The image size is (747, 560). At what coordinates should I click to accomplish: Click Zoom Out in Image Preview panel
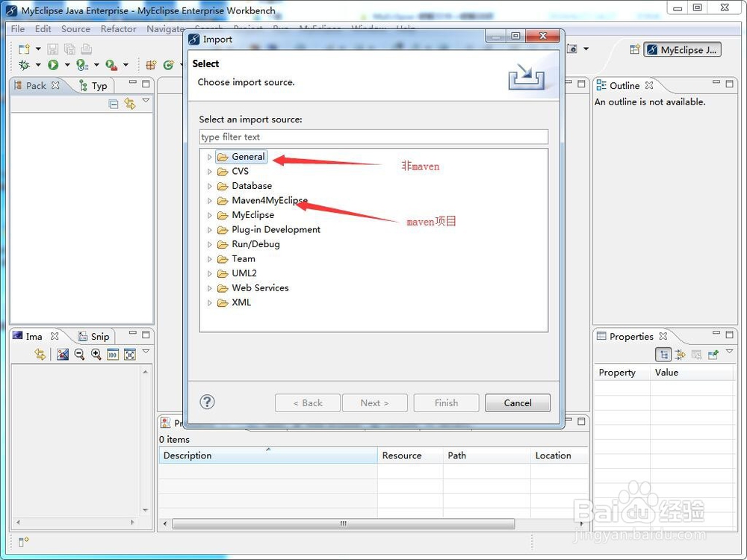coord(79,354)
